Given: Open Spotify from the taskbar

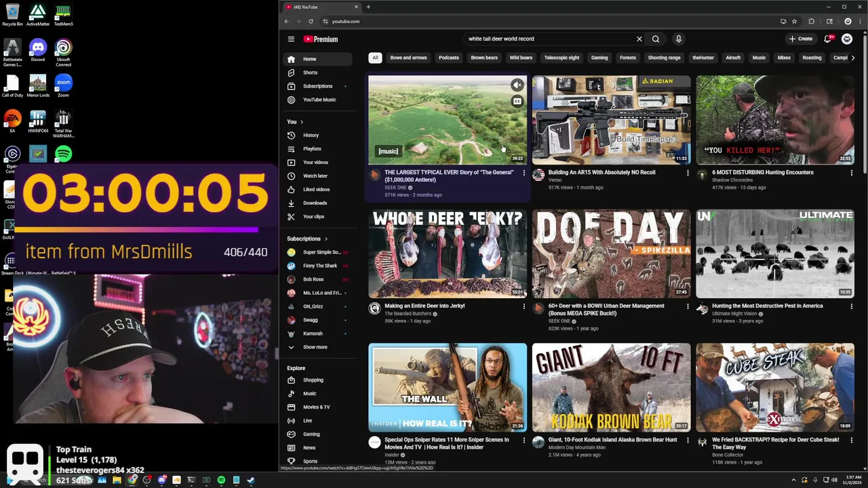Looking at the screenshot, I should click(221, 481).
